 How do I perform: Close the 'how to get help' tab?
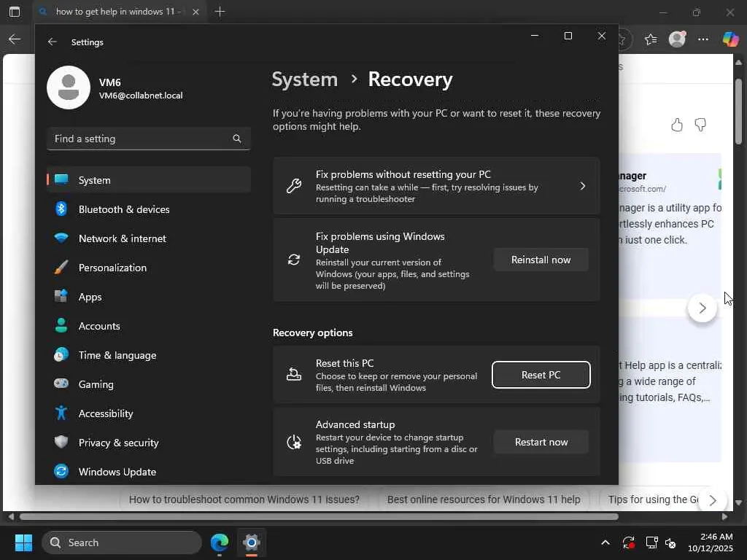[196, 12]
